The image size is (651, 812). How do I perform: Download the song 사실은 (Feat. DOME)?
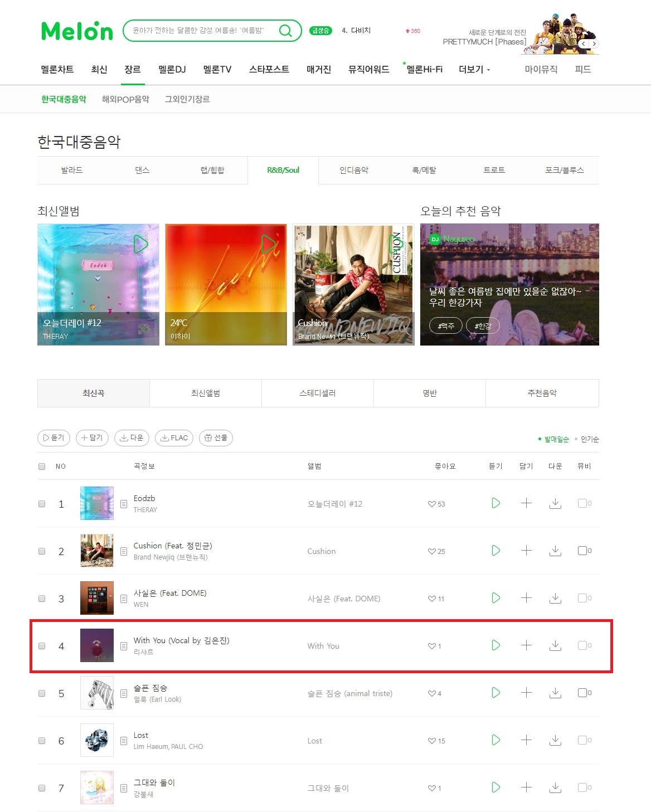[555, 598]
